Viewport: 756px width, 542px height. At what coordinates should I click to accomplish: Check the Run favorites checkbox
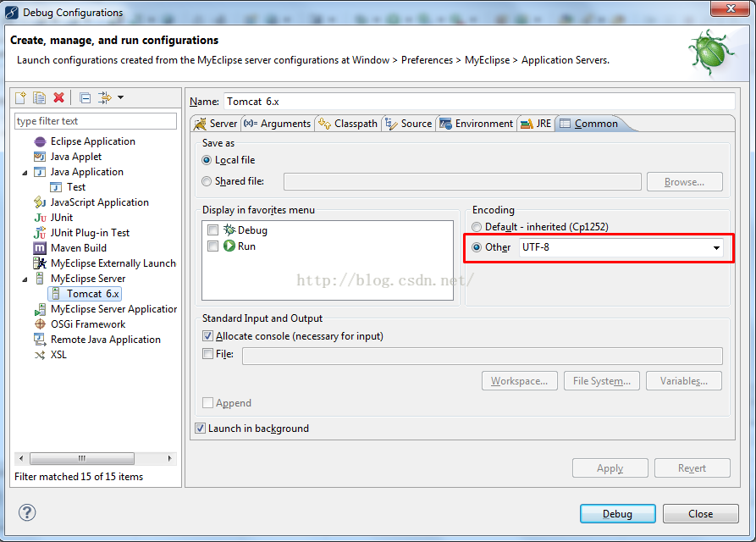pos(212,246)
